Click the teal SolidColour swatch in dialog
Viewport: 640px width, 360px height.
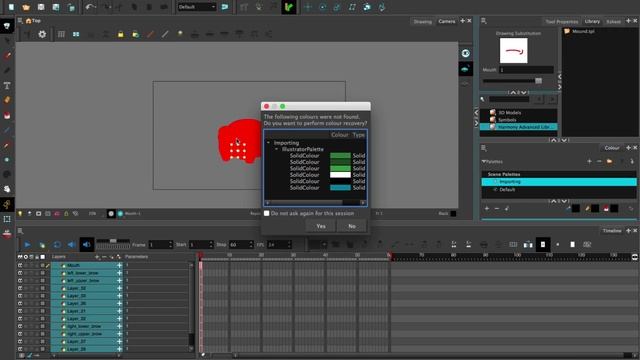340,188
